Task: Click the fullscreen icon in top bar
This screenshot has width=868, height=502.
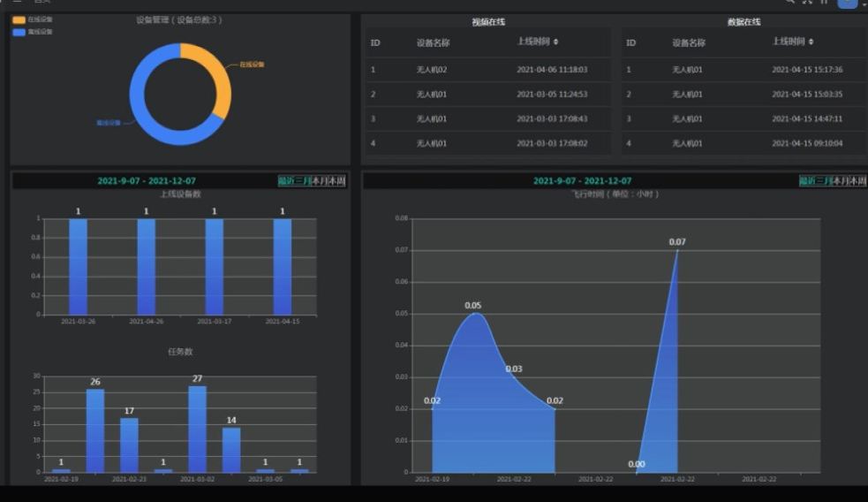Action: 807,3
